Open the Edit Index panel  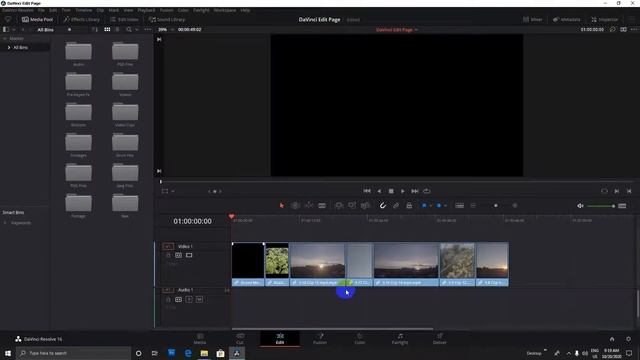124,19
